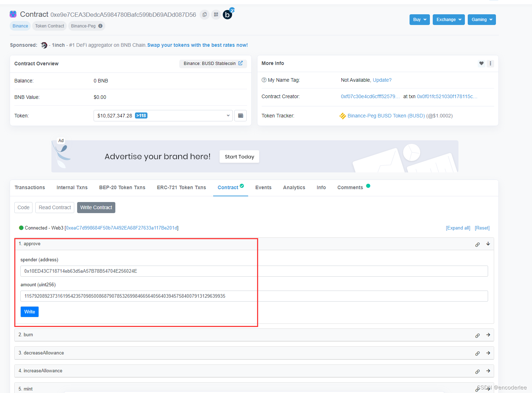Click the Write Contract button
The height and width of the screenshot is (393, 532).
pyautogui.click(x=96, y=207)
